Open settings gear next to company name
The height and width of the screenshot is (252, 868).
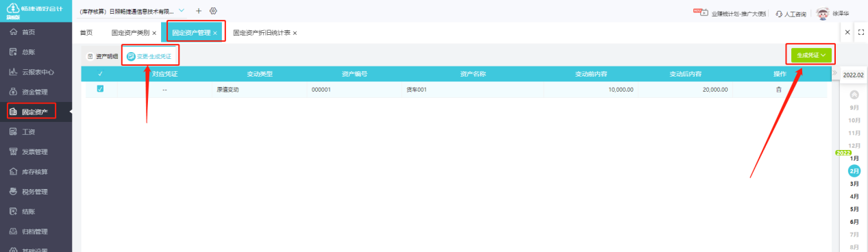(x=213, y=12)
